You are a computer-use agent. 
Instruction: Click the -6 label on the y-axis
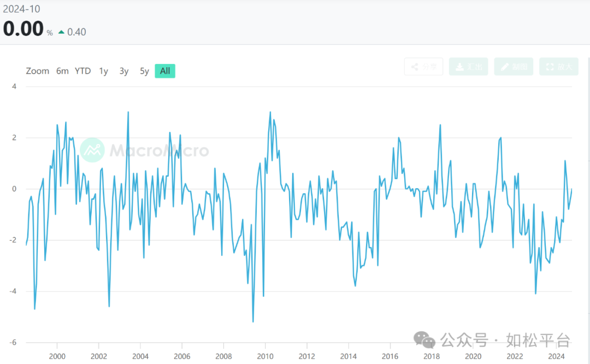coord(13,342)
